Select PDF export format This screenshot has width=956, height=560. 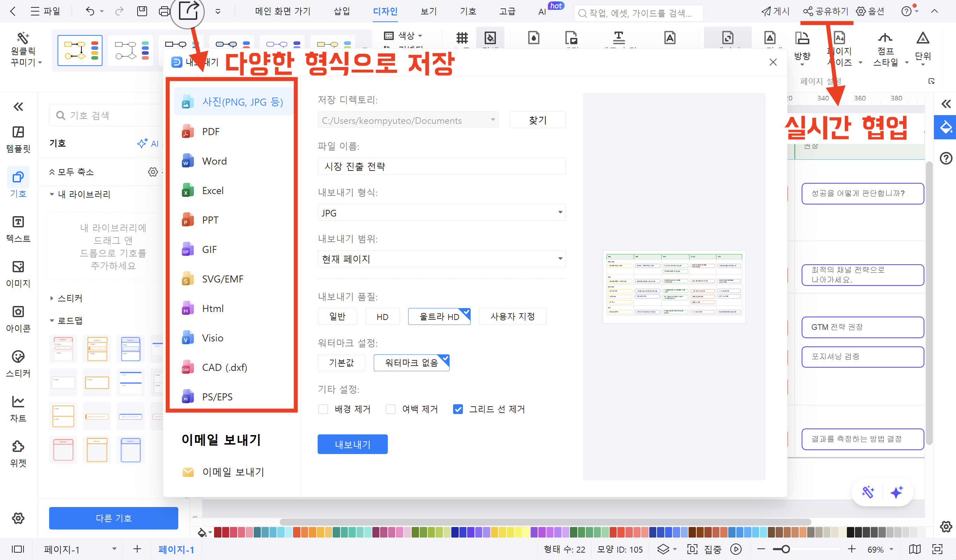(211, 132)
